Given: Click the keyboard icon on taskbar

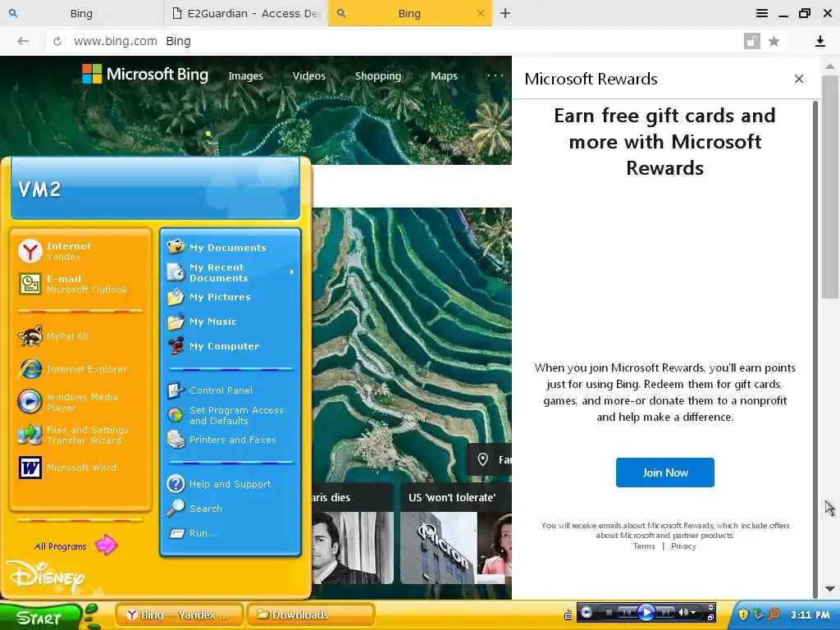Looking at the screenshot, I should [x=568, y=615].
